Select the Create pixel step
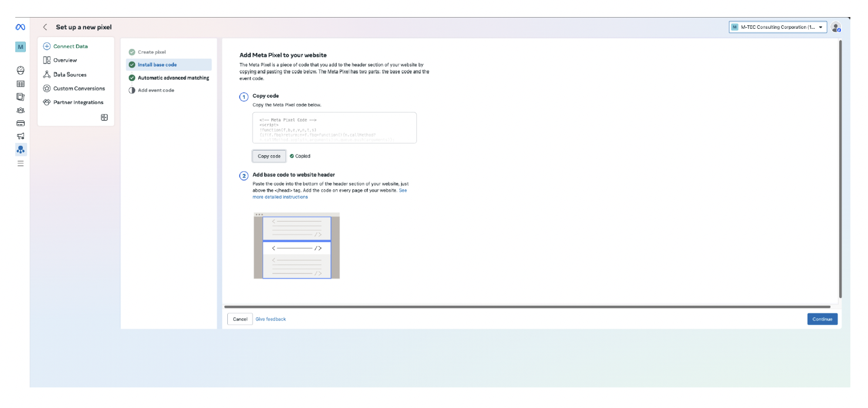Viewport: 868px width, 408px height. [x=147, y=52]
